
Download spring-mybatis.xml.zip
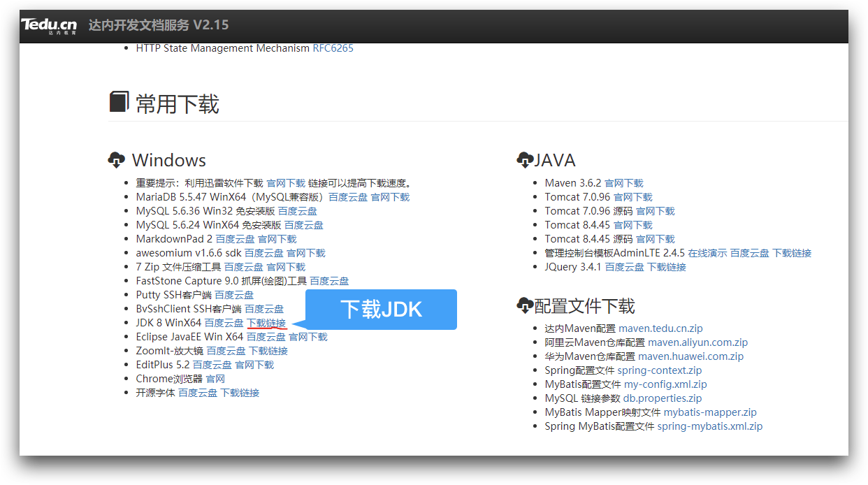[710, 426]
